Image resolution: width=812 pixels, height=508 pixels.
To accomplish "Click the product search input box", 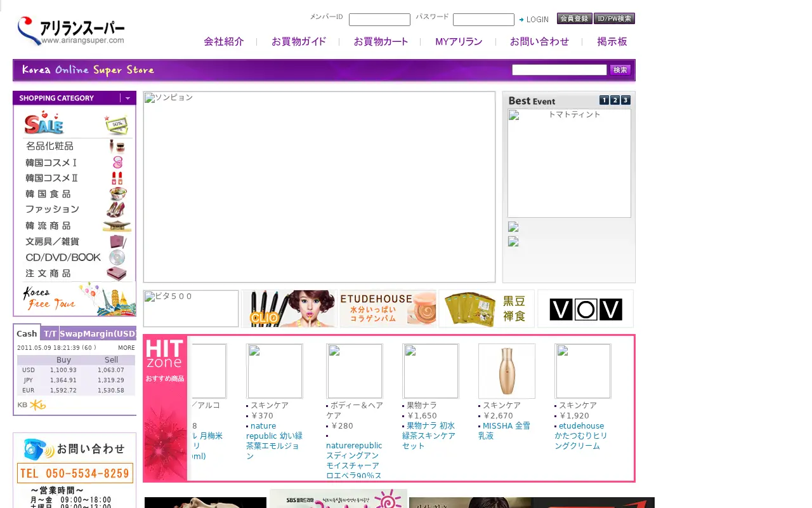I will 560,70.
